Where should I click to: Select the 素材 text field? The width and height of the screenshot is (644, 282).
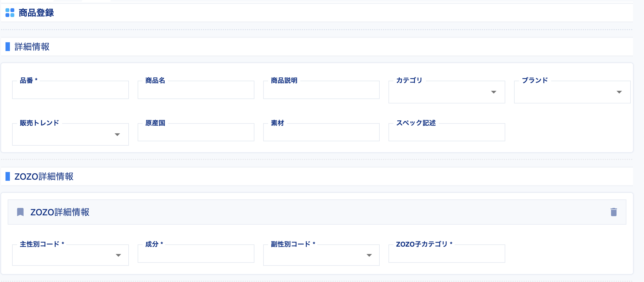coord(321,132)
